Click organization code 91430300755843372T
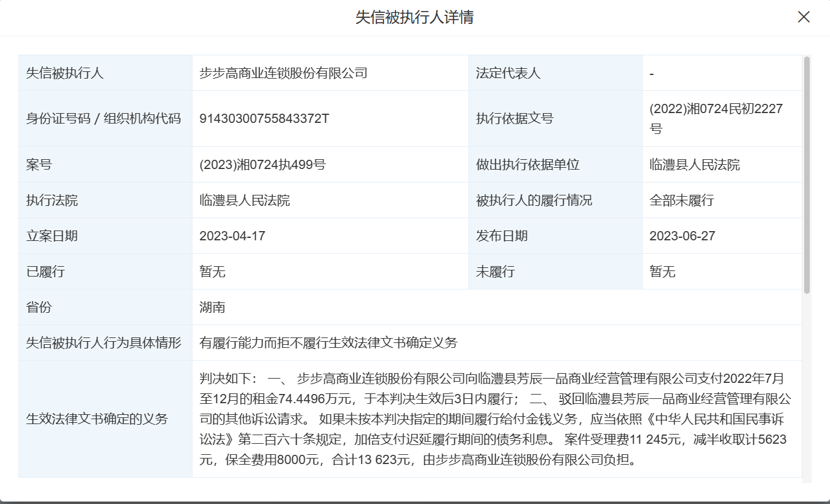The width and height of the screenshot is (830, 504). 264,119
